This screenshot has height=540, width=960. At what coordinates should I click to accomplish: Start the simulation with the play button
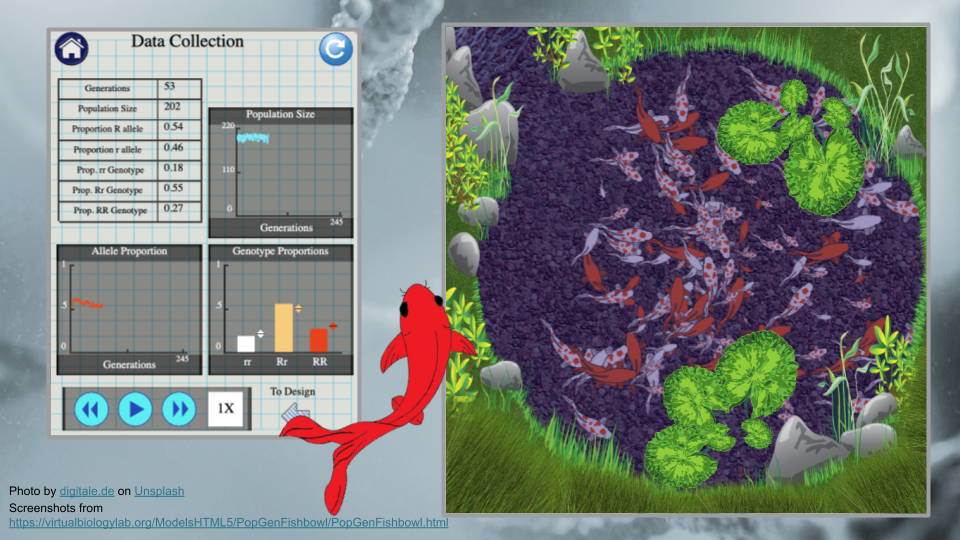click(x=135, y=409)
